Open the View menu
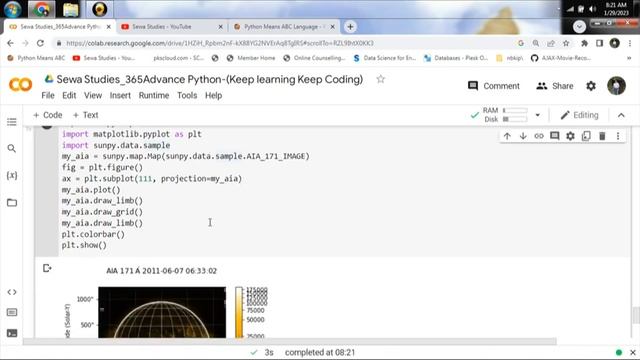Image resolution: width=640 pixels, height=360 pixels. click(93, 96)
